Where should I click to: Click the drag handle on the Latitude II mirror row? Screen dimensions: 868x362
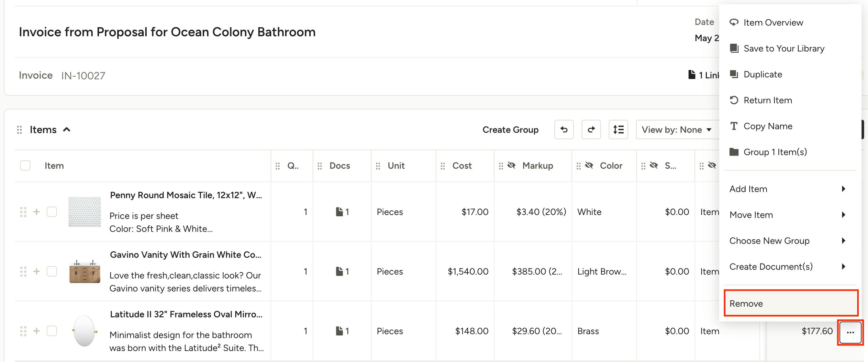23,331
